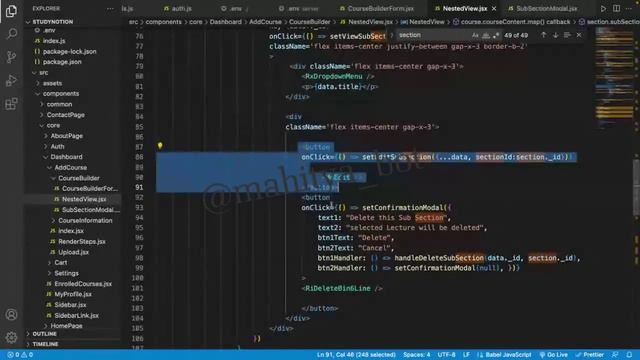
Task: Collapse the components folder
Action: (x=61, y=94)
